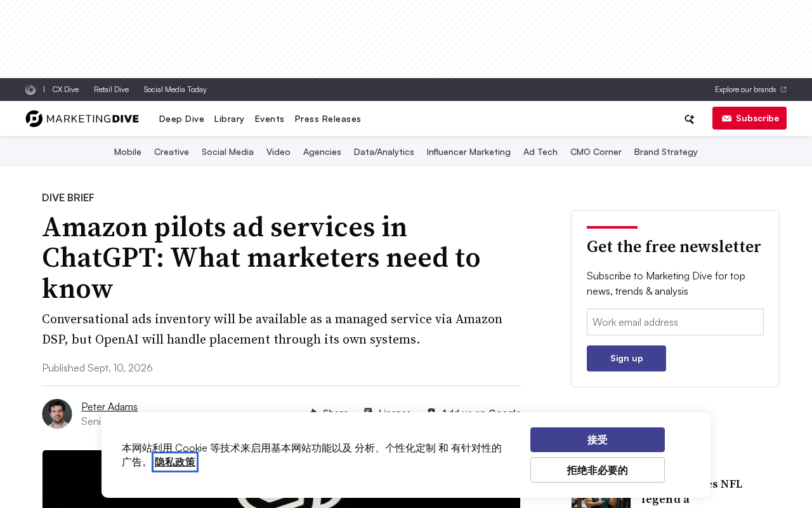Click Published Sept. 10, 2026 date
812x508 pixels.
point(97,368)
